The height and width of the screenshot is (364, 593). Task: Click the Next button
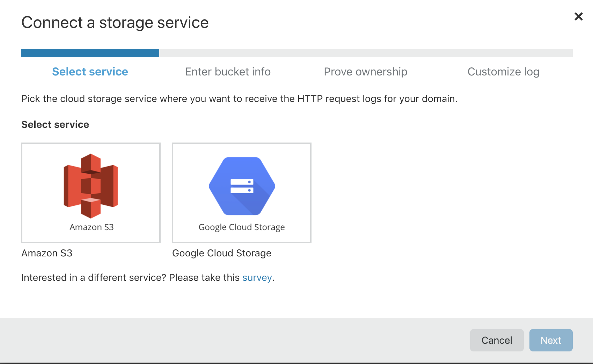pos(551,340)
